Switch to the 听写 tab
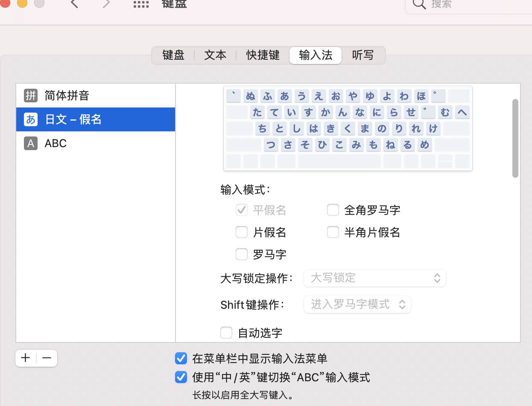 tap(363, 55)
